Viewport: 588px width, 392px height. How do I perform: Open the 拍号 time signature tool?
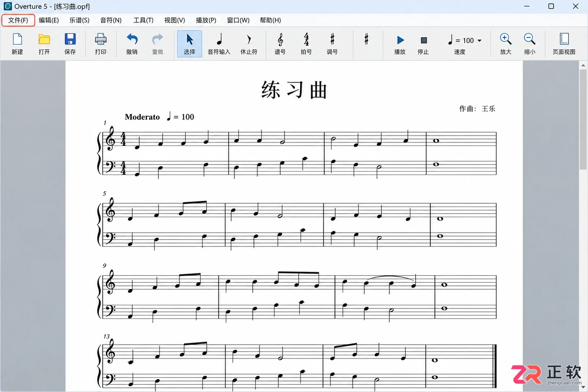click(306, 44)
